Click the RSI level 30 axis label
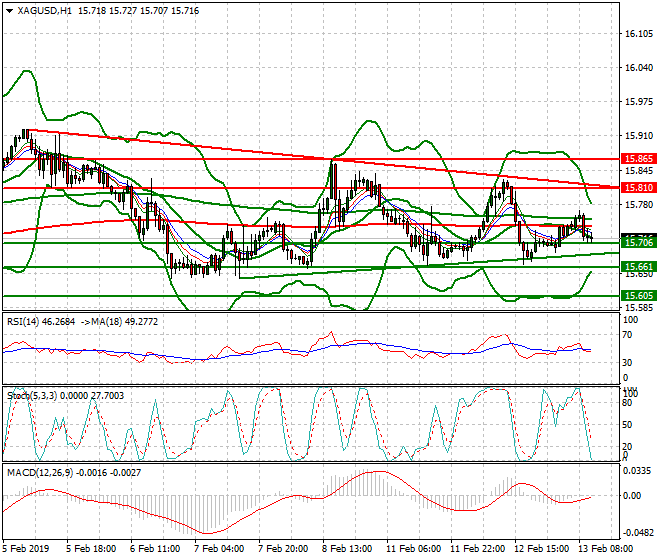The width and height of the screenshot is (660, 560). click(627, 363)
